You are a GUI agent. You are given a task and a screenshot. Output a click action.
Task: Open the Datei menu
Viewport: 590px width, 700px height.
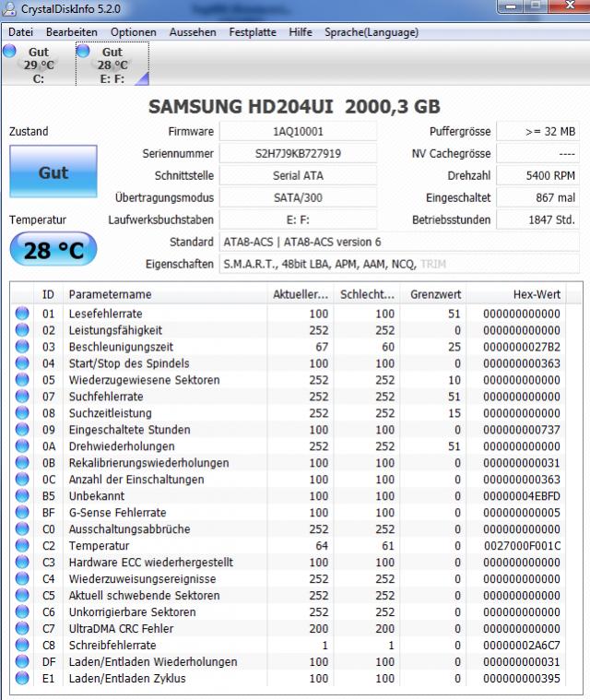pos(20,32)
